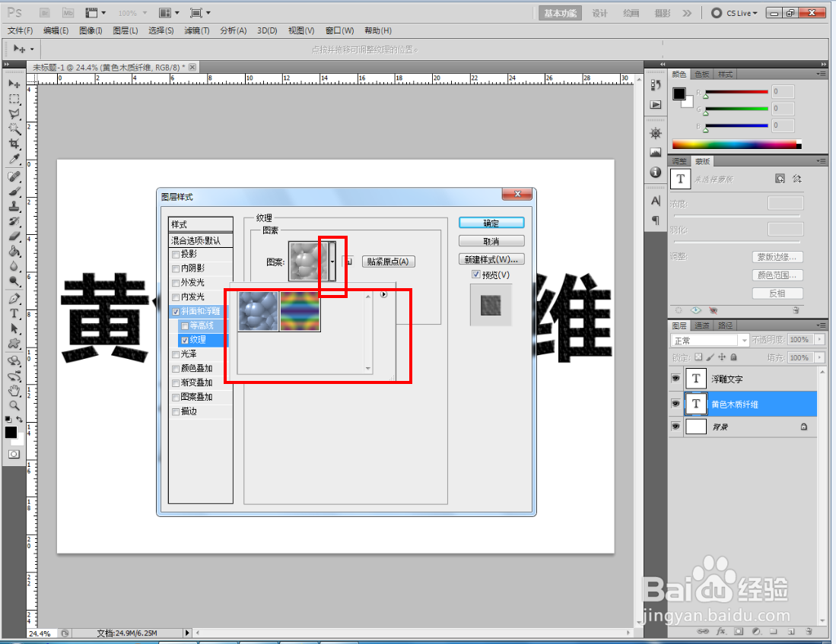Open the pattern picker flyout menu arrow

384,294
